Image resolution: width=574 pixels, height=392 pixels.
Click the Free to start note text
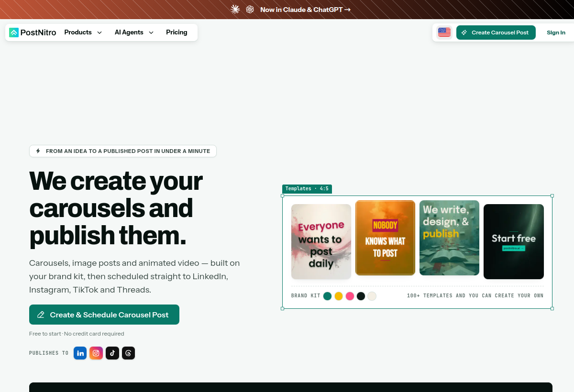click(x=77, y=334)
